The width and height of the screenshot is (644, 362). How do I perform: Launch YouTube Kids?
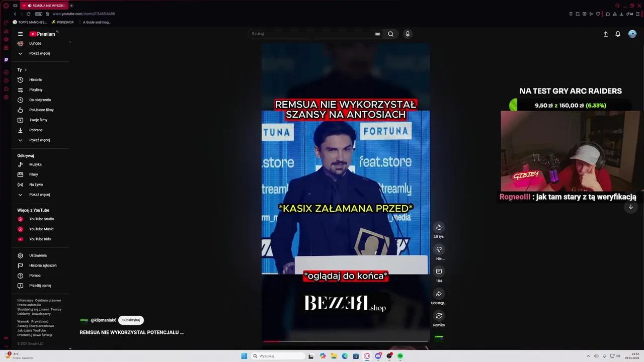(40, 239)
